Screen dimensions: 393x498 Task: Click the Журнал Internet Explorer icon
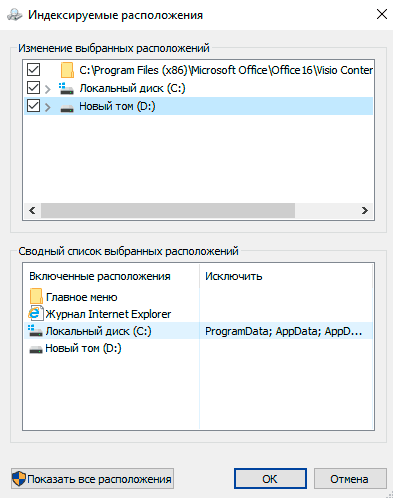coord(36,313)
